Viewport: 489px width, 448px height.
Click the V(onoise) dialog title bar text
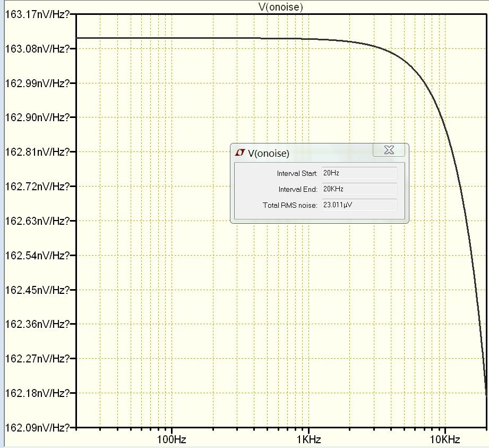[269, 154]
